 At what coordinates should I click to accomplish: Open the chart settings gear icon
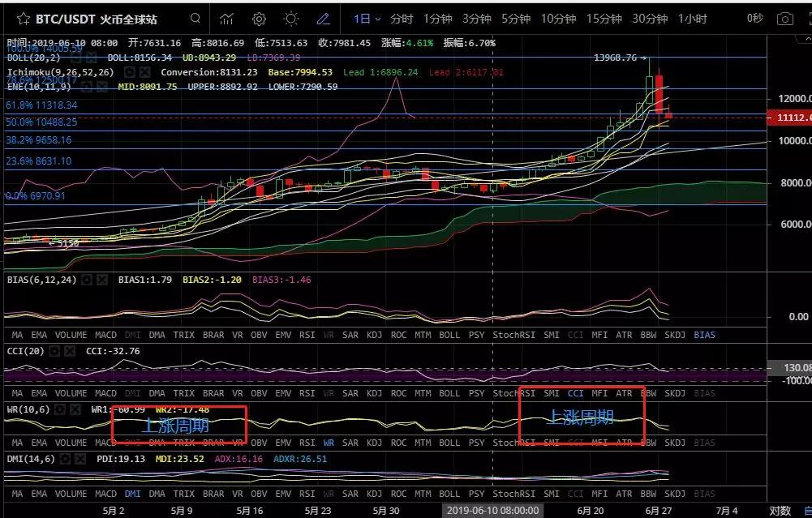pos(258,18)
